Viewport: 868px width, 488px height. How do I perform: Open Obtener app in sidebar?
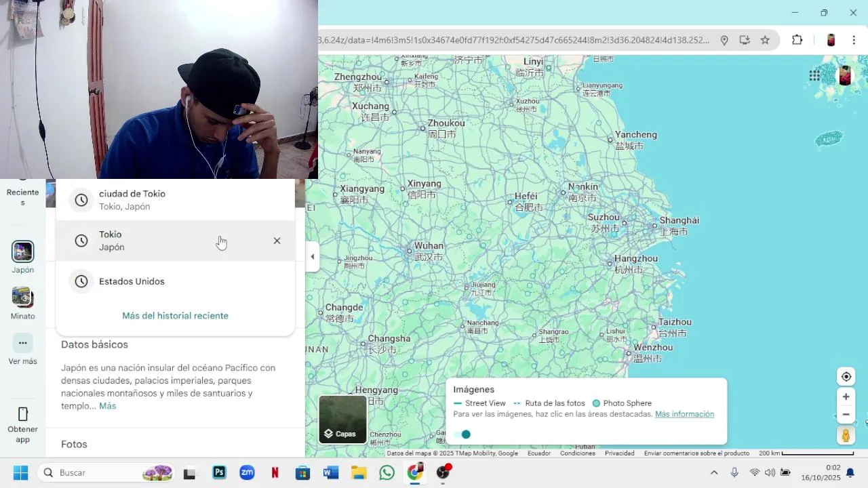tap(22, 425)
